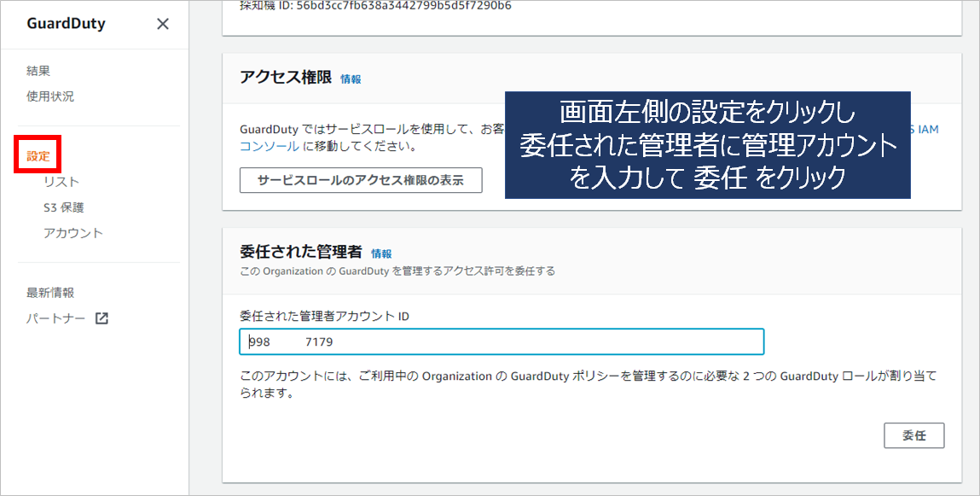Click 情報 link next to アクセス権限

tap(351, 79)
